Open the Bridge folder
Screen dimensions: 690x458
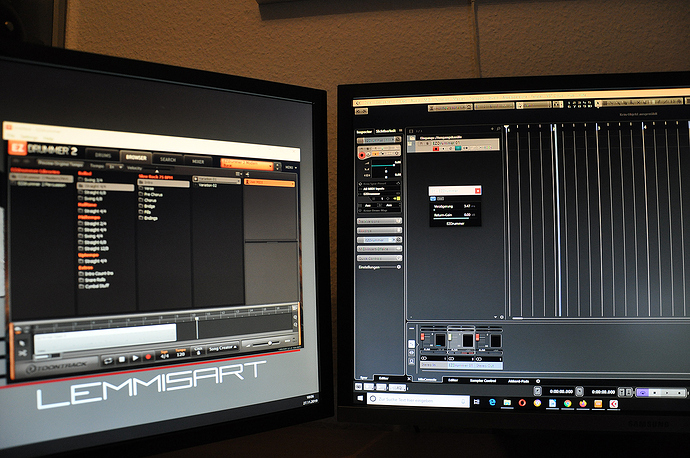point(147,206)
